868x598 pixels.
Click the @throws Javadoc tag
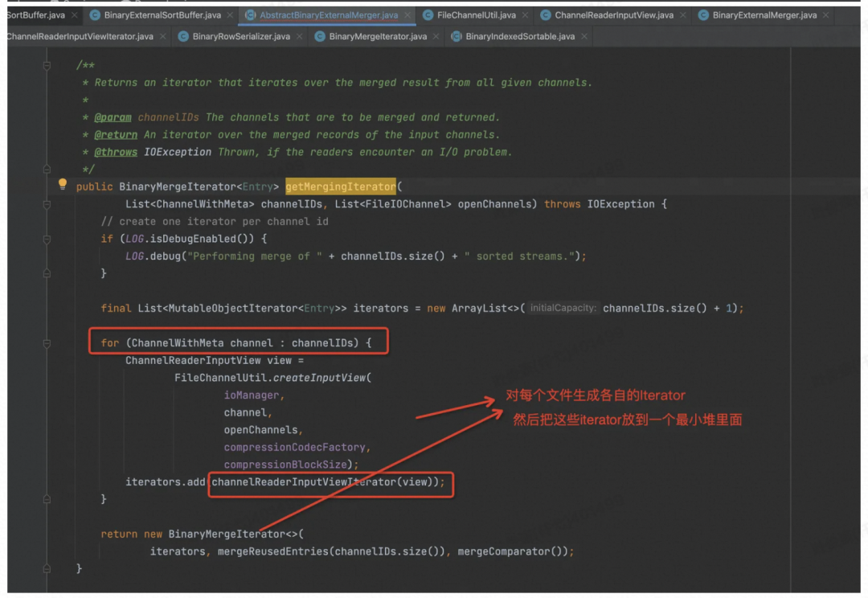coord(116,152)
